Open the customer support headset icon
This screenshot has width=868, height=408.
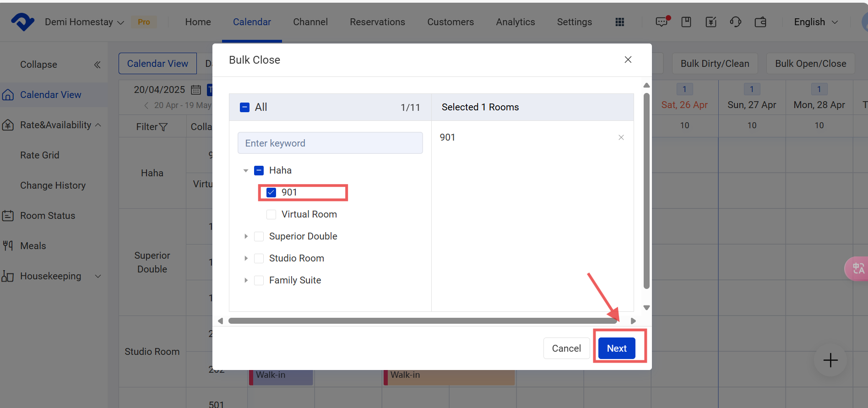click(x=735, y=22)
